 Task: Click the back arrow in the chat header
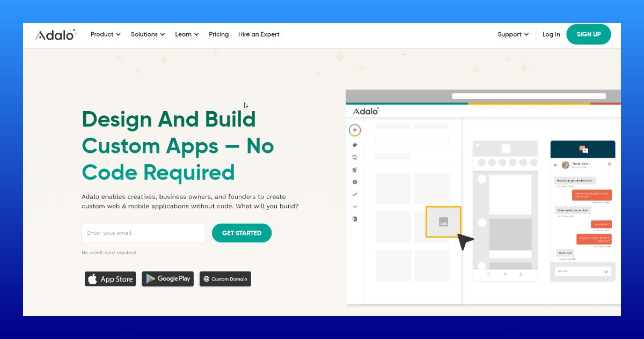tap(556, 165)
